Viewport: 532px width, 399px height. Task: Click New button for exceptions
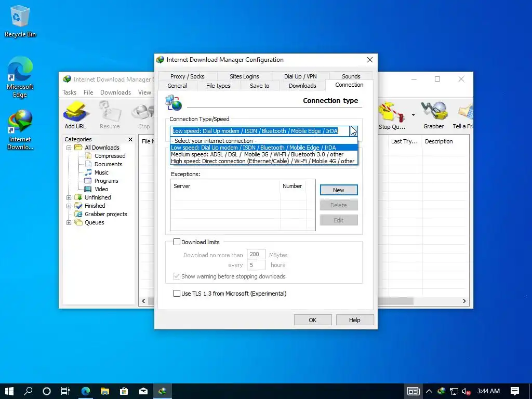coord(339,190)
